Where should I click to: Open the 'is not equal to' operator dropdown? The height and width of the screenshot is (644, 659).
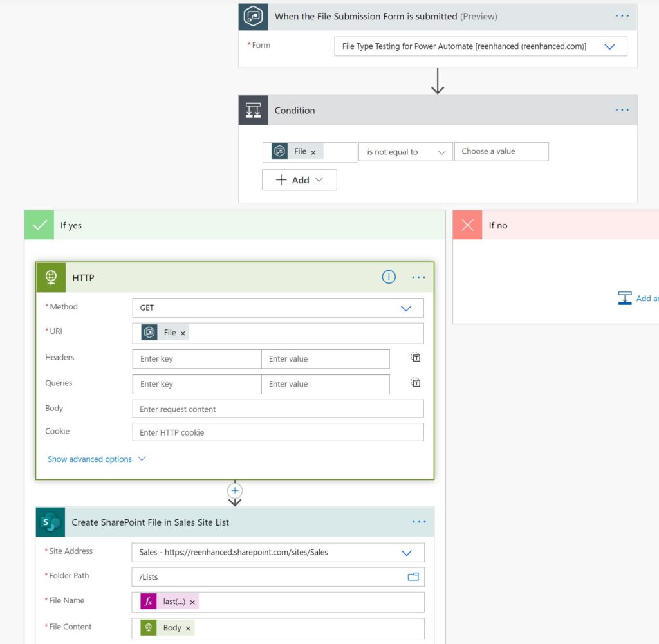(x=405, y=152)
